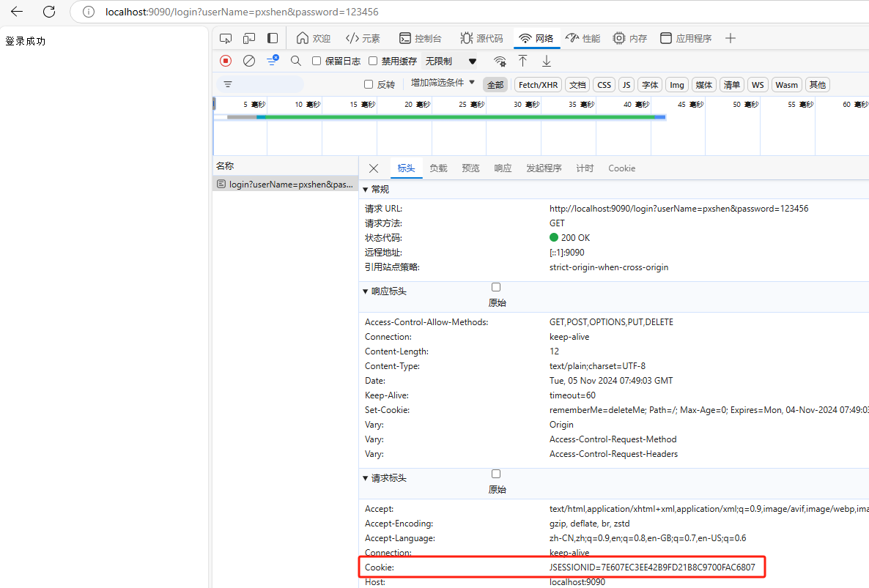Screen dimensions: 869x588
Task: Open network search magnifier icon
Action: coord(296,61)
